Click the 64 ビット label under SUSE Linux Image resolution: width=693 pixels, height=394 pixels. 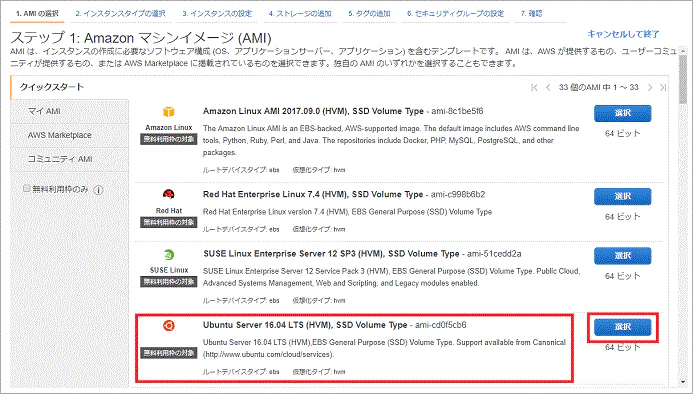point(622,276)
